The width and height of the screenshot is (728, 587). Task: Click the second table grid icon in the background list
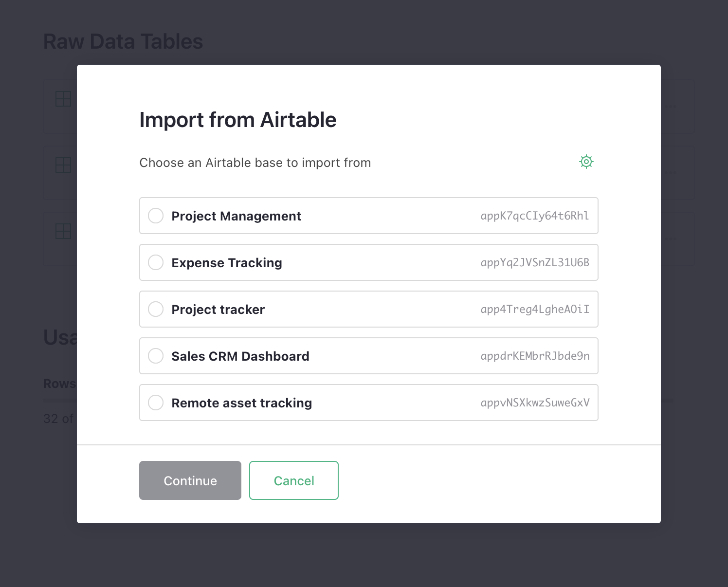click(x=63, y=165)
